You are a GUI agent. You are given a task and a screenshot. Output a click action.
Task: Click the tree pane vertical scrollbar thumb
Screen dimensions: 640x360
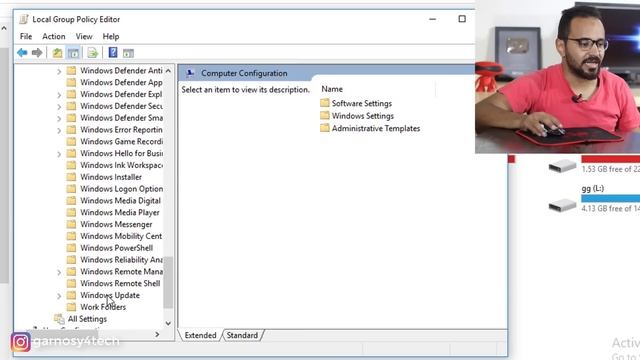[168, 282]
